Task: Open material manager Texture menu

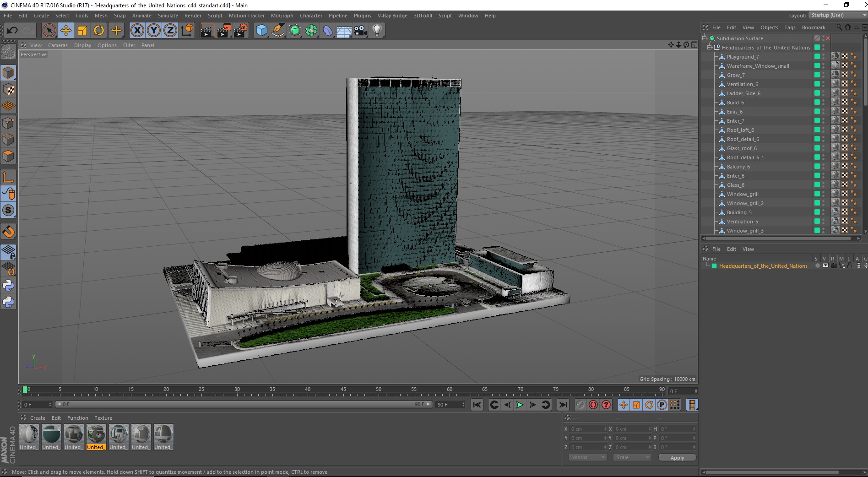Action: (103, 418)
